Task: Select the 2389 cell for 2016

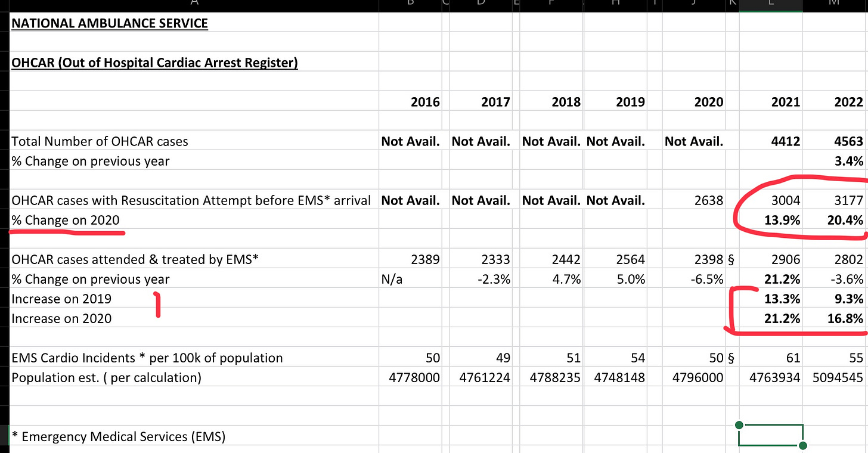Action: click(x=426, y=259)
